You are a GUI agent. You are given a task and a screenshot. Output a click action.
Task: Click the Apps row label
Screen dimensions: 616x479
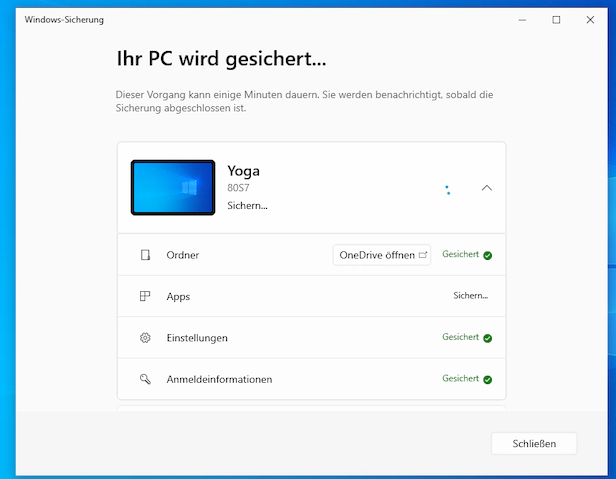point(178,297)
